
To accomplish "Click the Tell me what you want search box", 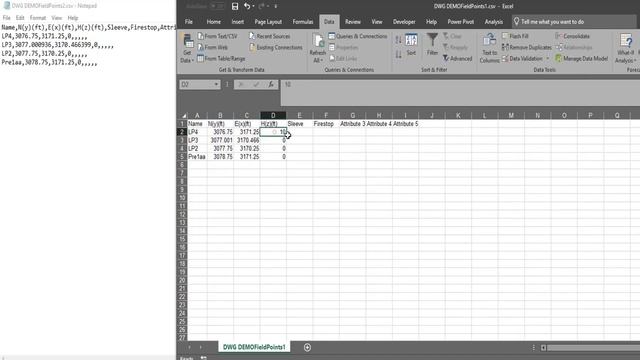I will tap(573, 22).
